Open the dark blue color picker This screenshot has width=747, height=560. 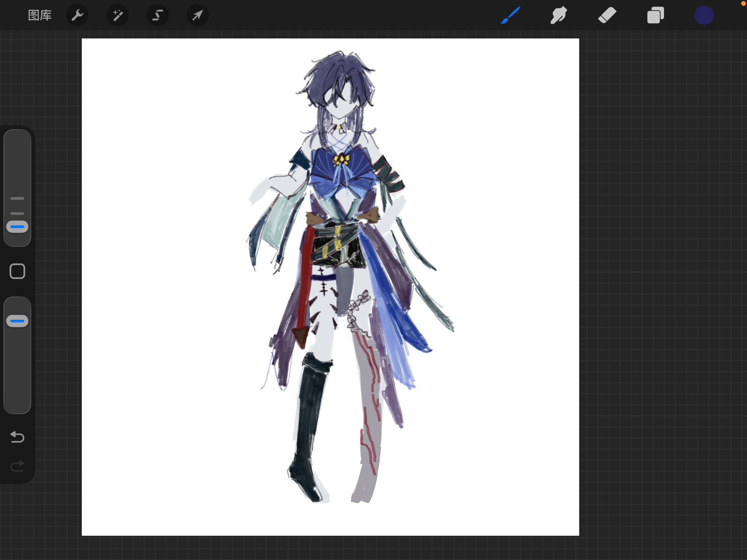pos(704,15)
